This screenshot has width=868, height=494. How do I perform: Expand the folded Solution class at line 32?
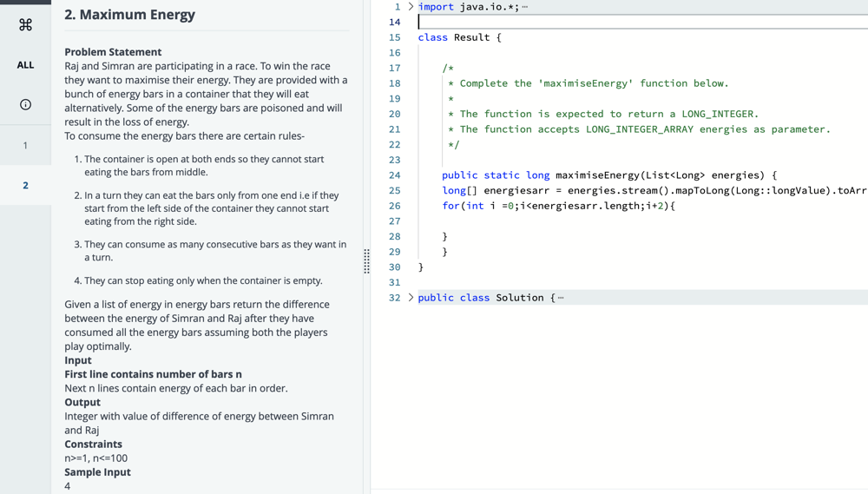pos(411,298)
